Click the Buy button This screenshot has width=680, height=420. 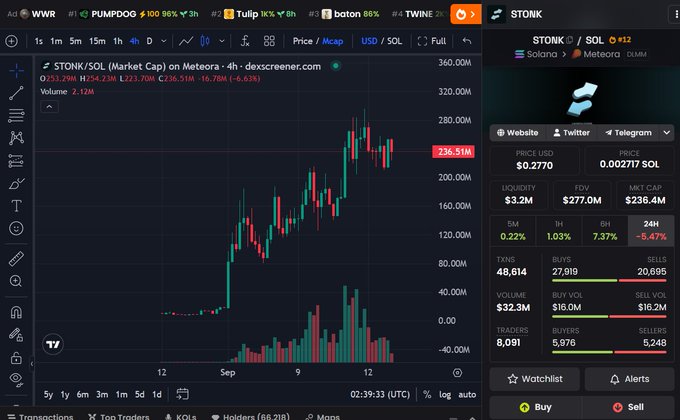[x=536, y=407]
